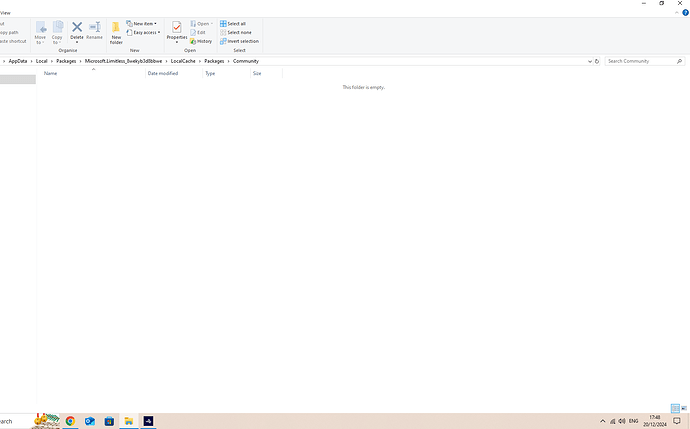The image size is (690, 429).
Task: Navigate to LocalCache in address bar
Action: [183, 61]
